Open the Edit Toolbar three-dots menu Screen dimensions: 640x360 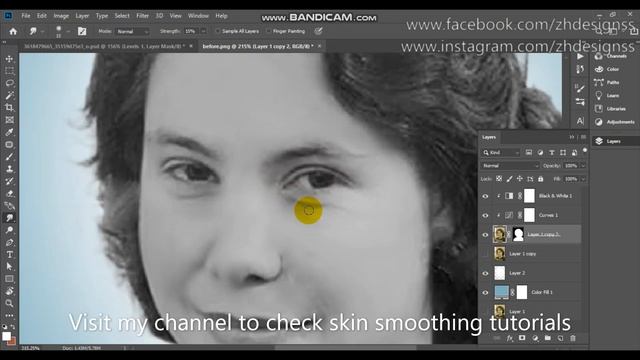[9, 316]
